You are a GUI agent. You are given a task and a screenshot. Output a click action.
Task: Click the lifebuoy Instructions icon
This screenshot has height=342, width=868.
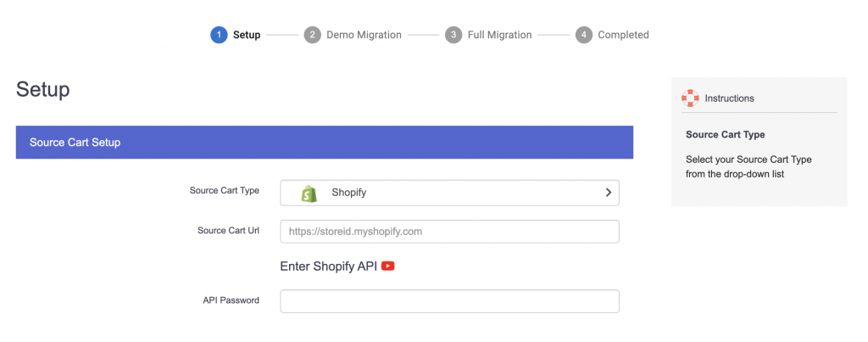pyautogui.click(x=690, y=98)
